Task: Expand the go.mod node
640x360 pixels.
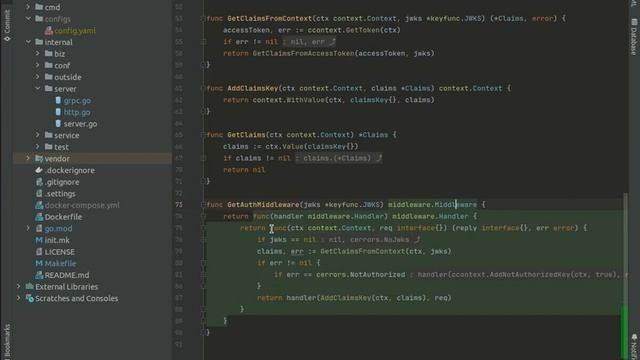Action: tap(28, 228)
